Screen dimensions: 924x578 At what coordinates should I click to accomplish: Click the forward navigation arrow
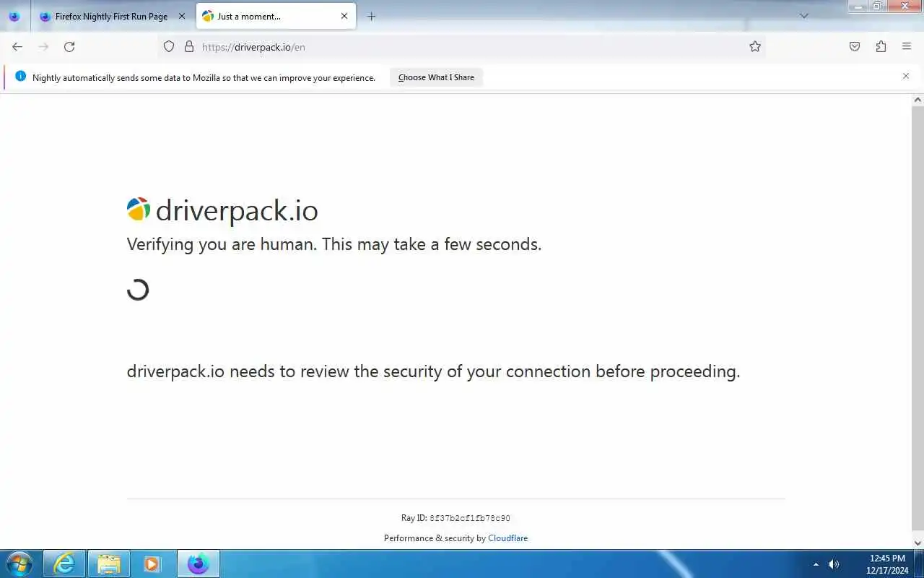pyautogui.click(x=43, y=47)
